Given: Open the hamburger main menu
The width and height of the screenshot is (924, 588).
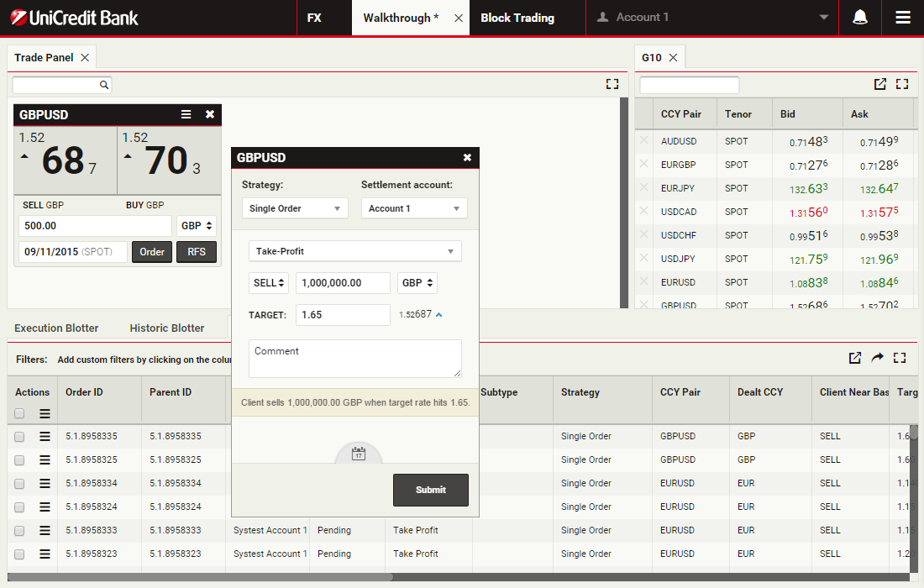Looking at the screenshot, I should (x=903, y=18).
